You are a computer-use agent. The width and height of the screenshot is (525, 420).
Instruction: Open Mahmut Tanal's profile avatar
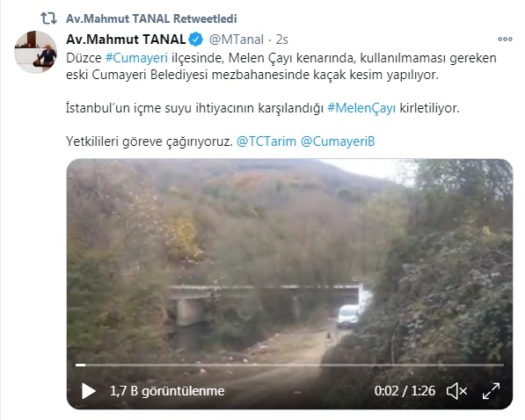[35, 52]
